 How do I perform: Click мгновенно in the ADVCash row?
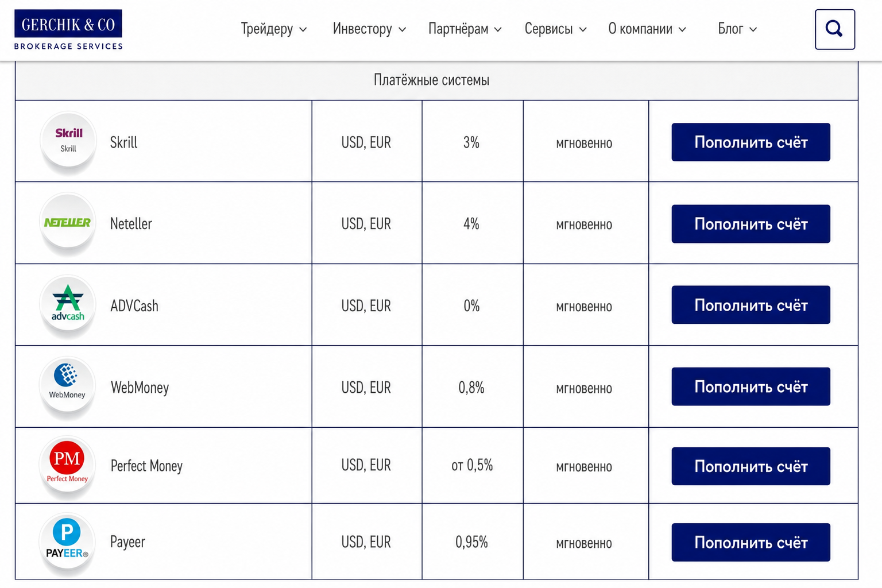(x=584, y=307)
